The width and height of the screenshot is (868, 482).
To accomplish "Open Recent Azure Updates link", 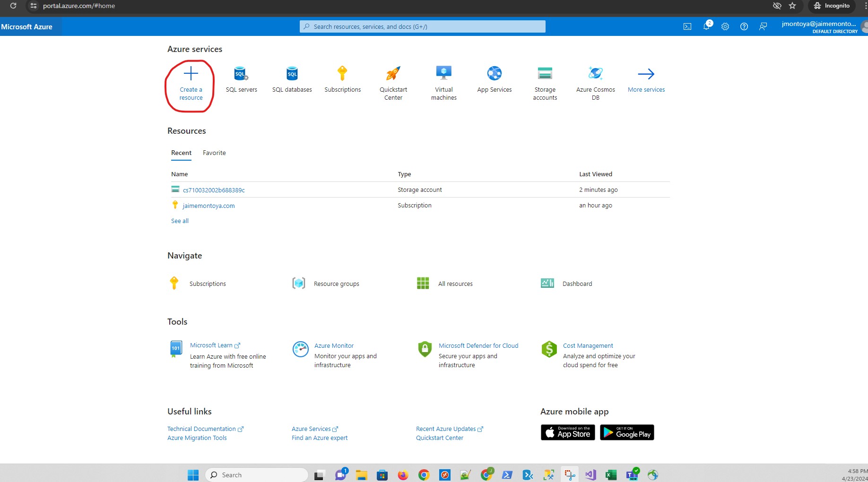I will click(449, 429).
